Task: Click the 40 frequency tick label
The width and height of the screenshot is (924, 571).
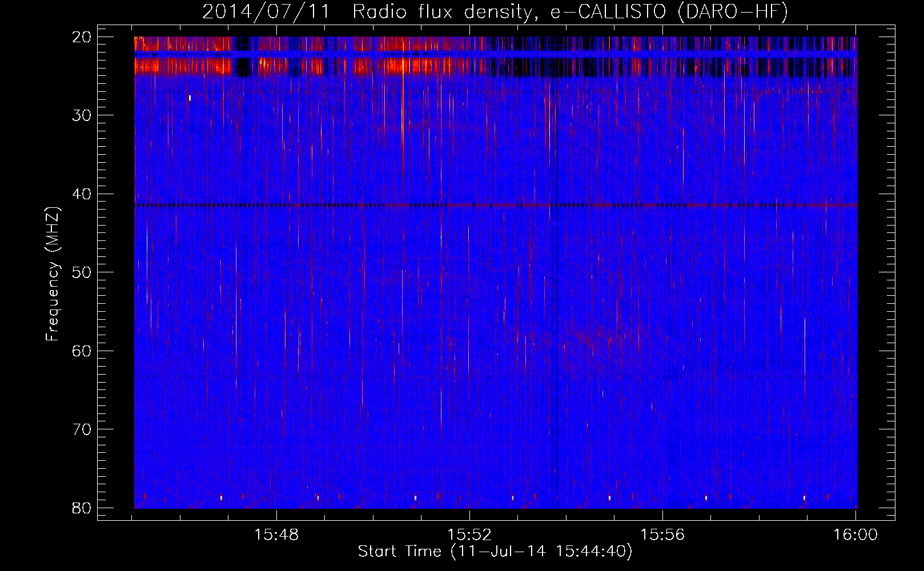Action: tap(82, 194)
